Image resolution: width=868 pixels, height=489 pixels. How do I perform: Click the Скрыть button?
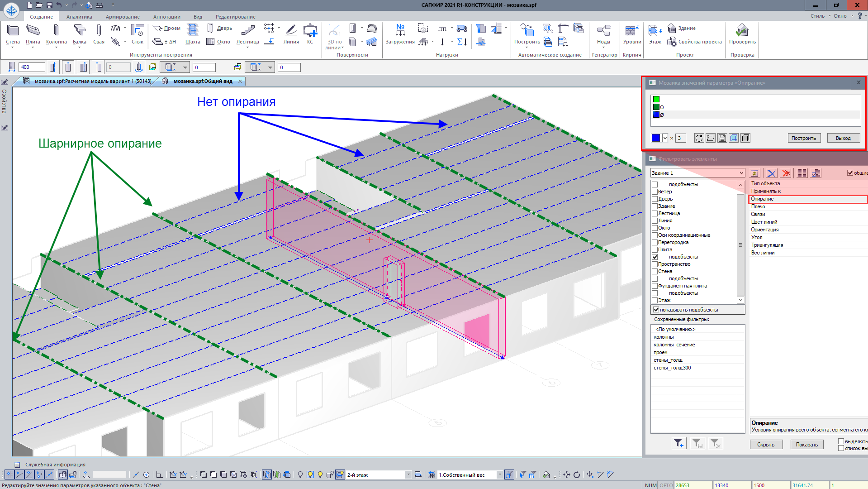(x=765, y=445)
